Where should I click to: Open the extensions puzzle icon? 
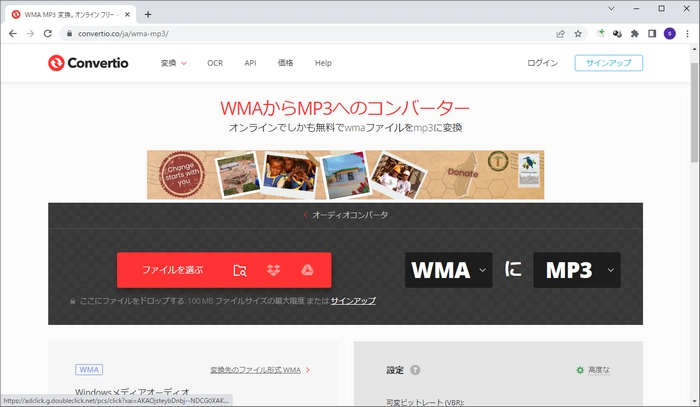pyautogui.click(x=634, y=33)
